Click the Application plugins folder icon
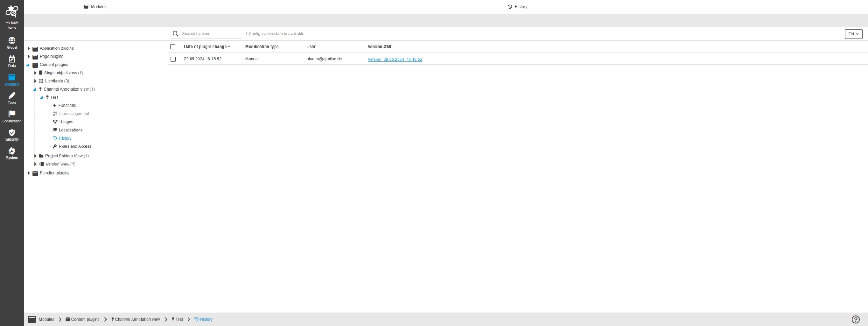Screen dimensions: 868x326 (x=35, y=49)
